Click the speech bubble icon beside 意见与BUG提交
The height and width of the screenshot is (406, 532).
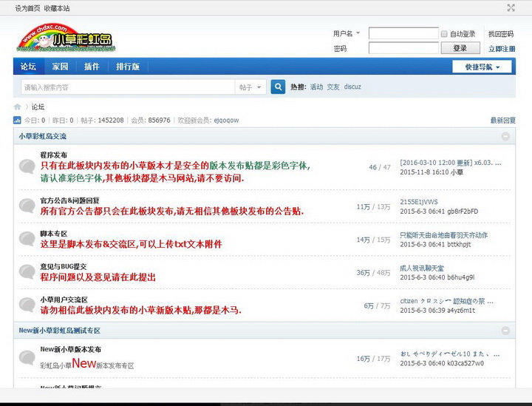point(27,271)
